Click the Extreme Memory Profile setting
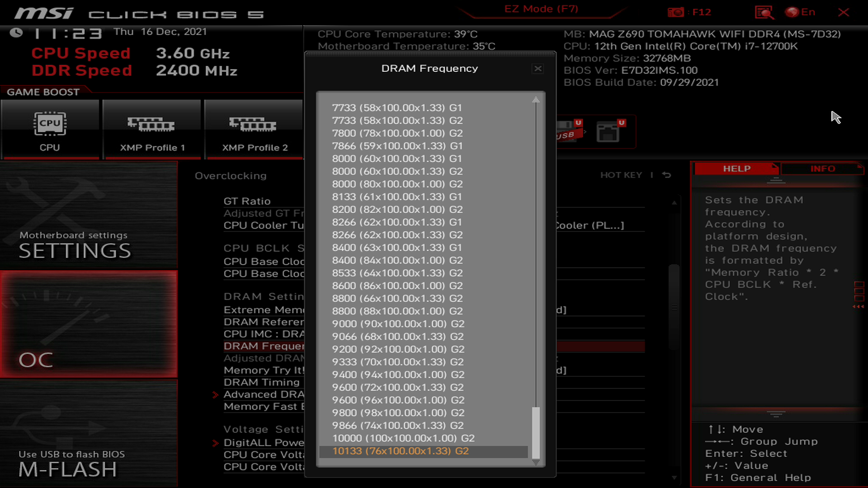This screenshot has width=868, height=488. click(x=264, y=310)
